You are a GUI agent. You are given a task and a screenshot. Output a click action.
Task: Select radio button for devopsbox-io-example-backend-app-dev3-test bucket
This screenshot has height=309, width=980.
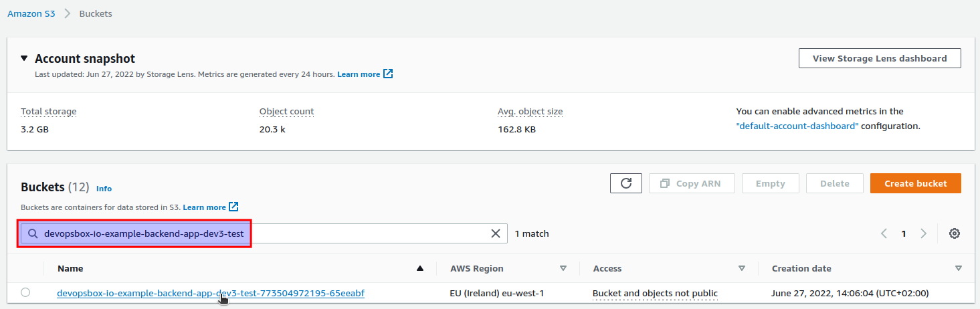(25, 292)
